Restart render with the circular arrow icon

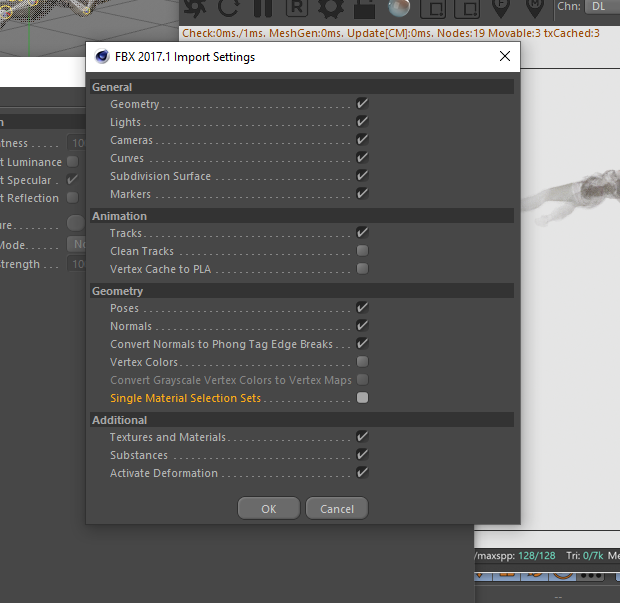point(229,8)
